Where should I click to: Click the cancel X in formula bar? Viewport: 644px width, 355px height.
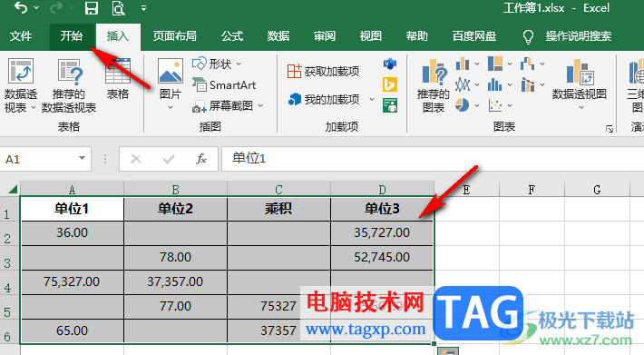[136, 159]
